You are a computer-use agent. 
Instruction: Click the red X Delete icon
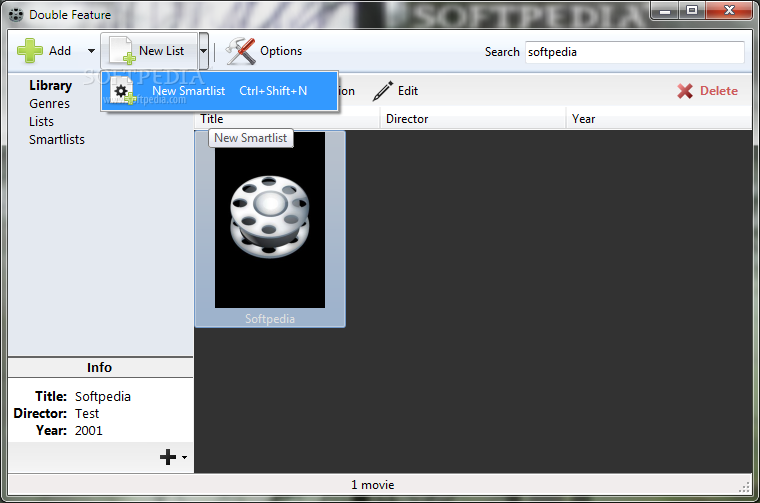(685, 91)
